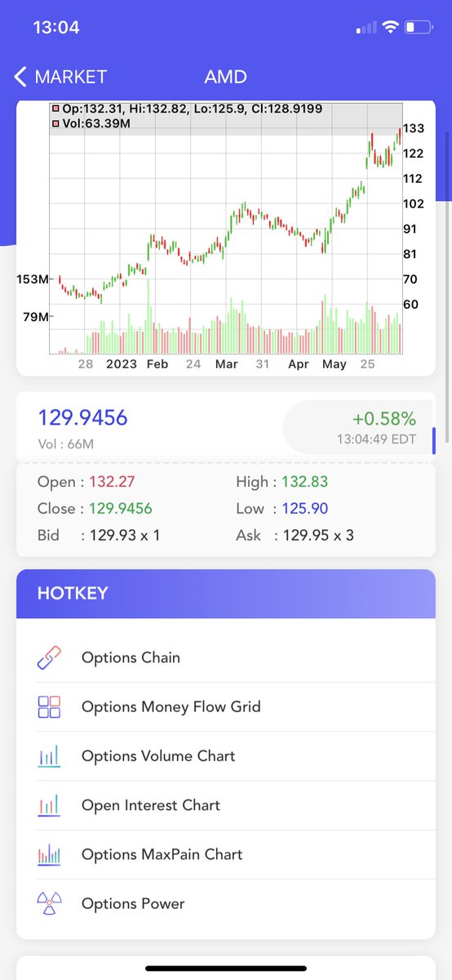Tap the Options Chain link icon
The image size is (452, 980).
(49, 657)
